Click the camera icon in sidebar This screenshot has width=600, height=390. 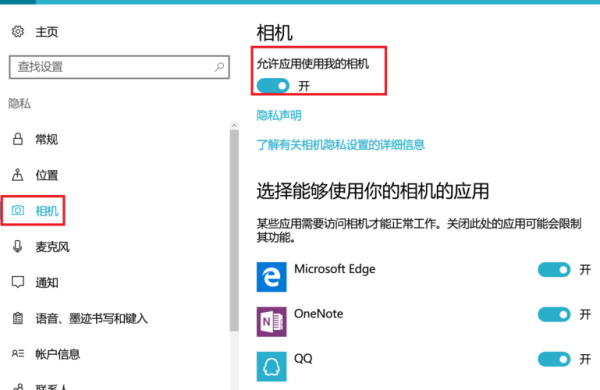(x=18, y=210)
